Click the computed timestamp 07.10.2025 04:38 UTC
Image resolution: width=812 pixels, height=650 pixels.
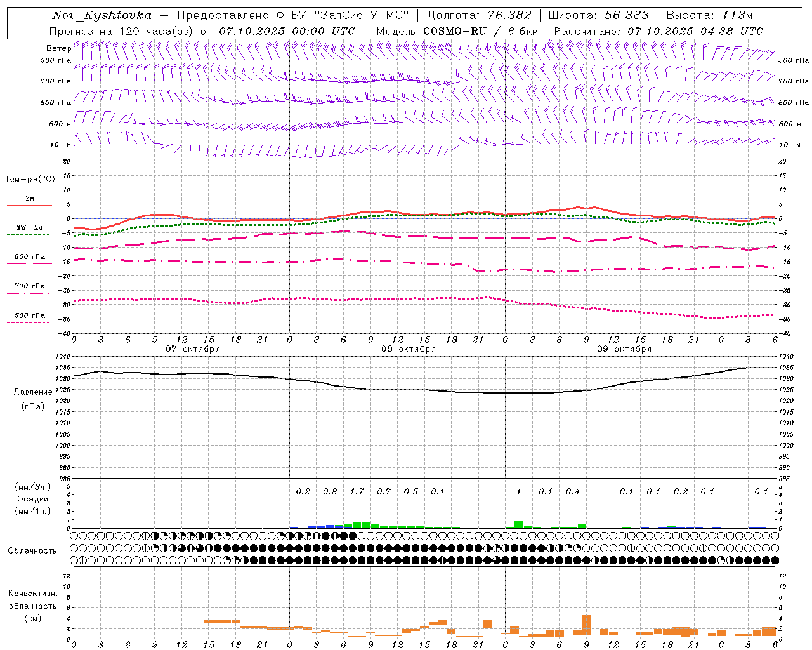pos(695,31)
